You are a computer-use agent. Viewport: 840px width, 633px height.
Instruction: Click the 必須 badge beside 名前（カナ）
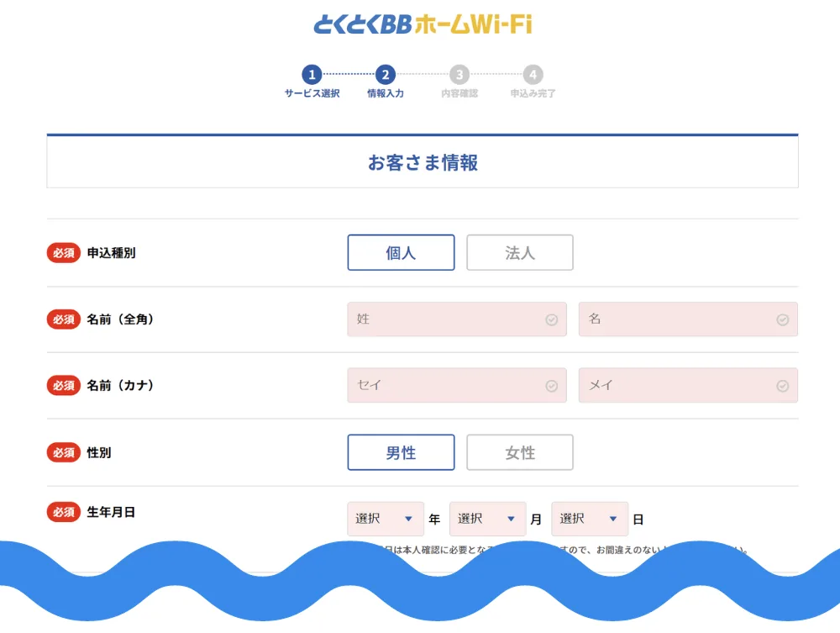click(x=64, y=385)
